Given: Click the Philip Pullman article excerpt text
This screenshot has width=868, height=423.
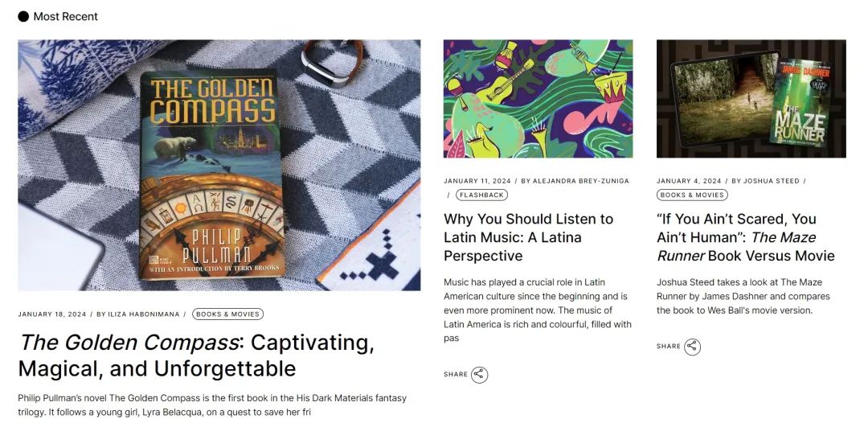Looking at the screenshot, I should coord(212,405).
